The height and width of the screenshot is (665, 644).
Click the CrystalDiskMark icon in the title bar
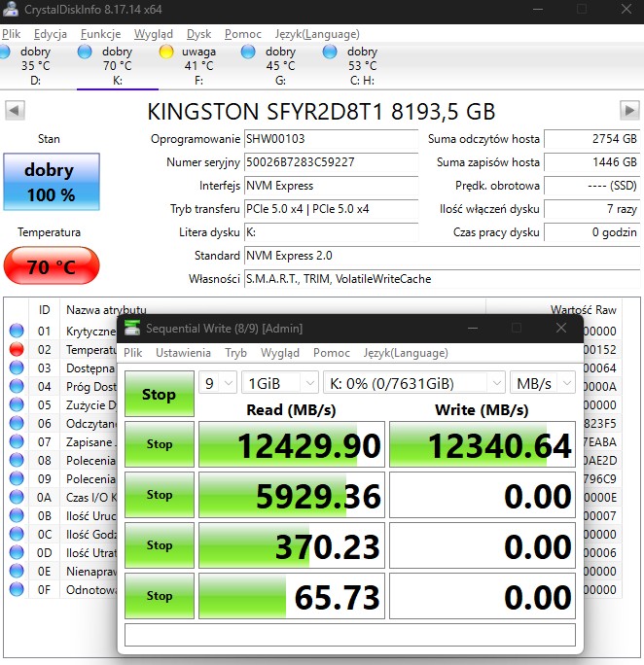coord(132,328)
